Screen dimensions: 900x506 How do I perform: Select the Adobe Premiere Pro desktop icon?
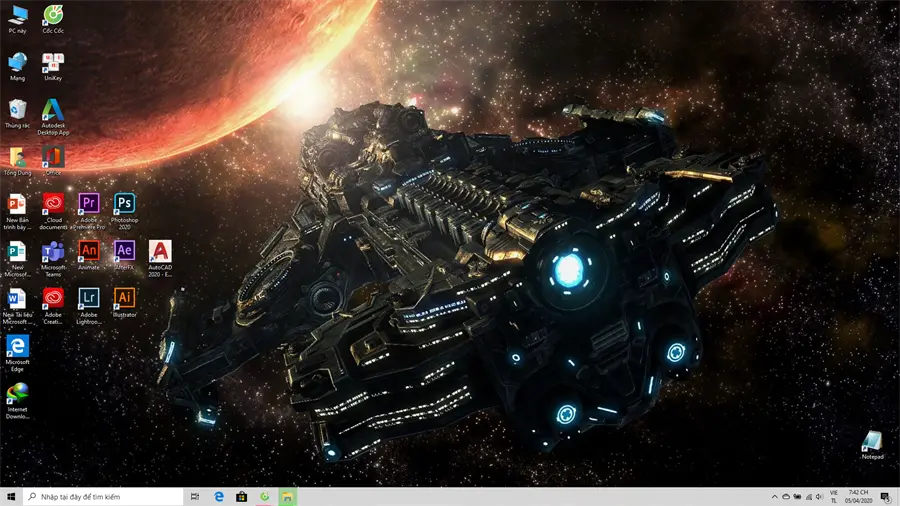(88, 211)
